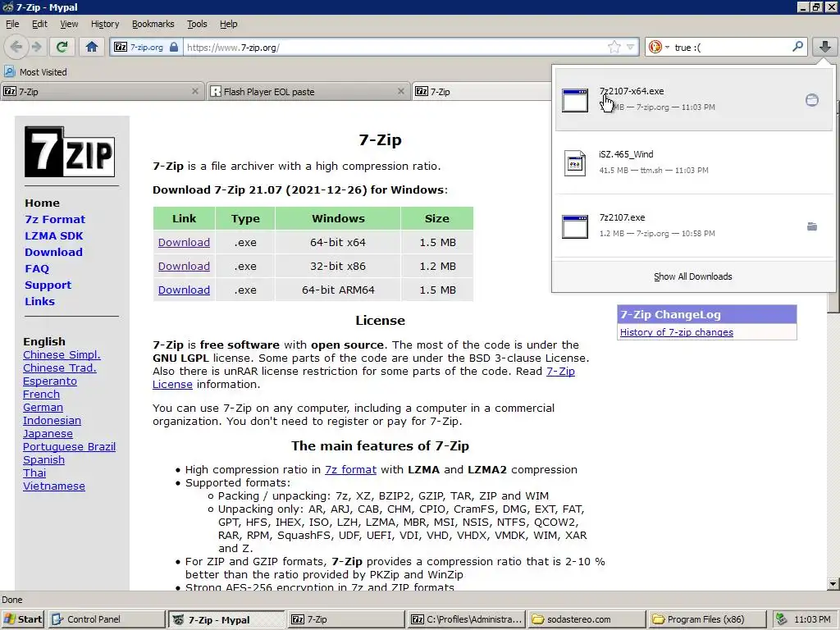Viewport: 840px width, 630px height.
Task: Switch language to Vietnamese
Action: (53, 486)
